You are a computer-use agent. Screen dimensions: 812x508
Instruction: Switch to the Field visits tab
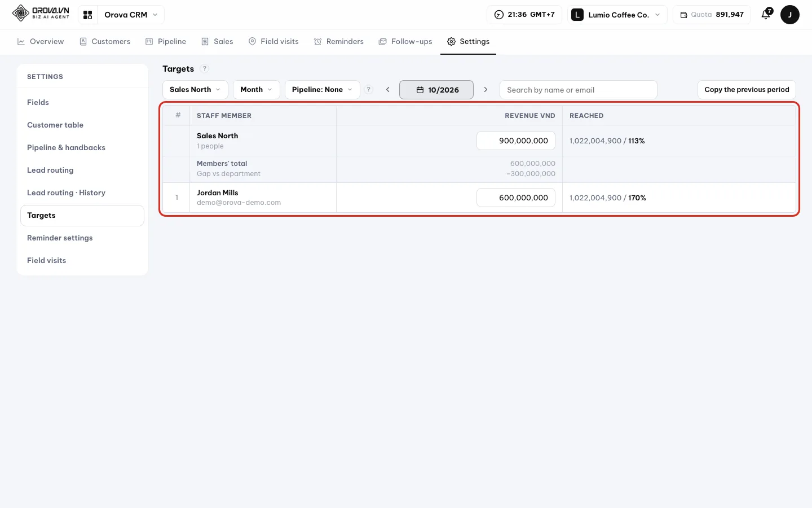coord(274,42)
